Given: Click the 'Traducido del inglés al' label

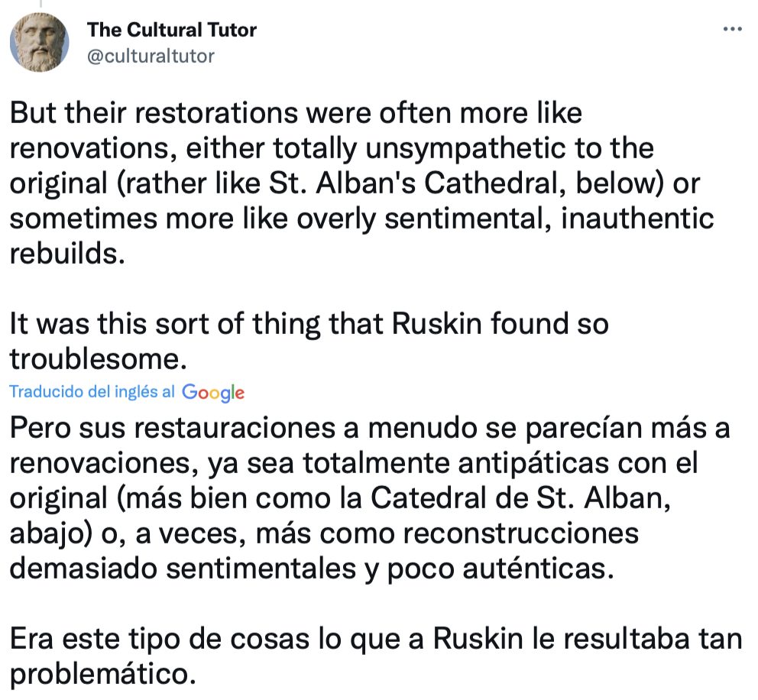Looking at the screenshot, I should (x=92, y=392).
